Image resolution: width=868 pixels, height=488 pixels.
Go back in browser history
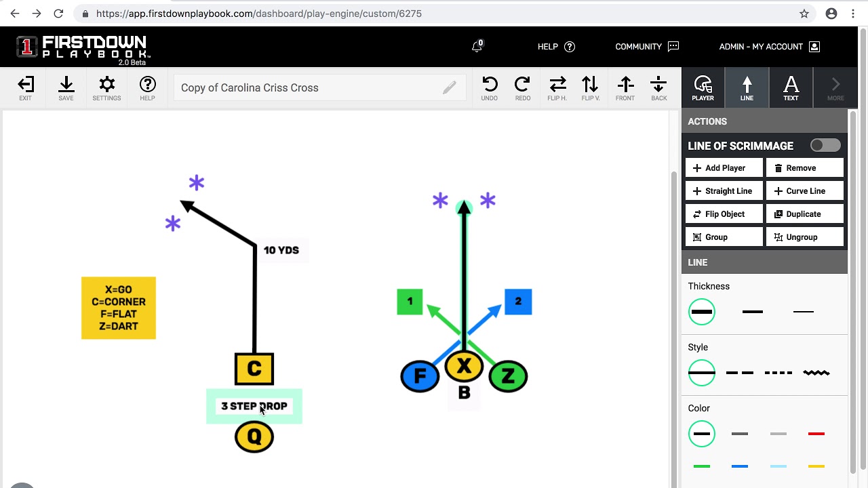[x=15, y=14]
